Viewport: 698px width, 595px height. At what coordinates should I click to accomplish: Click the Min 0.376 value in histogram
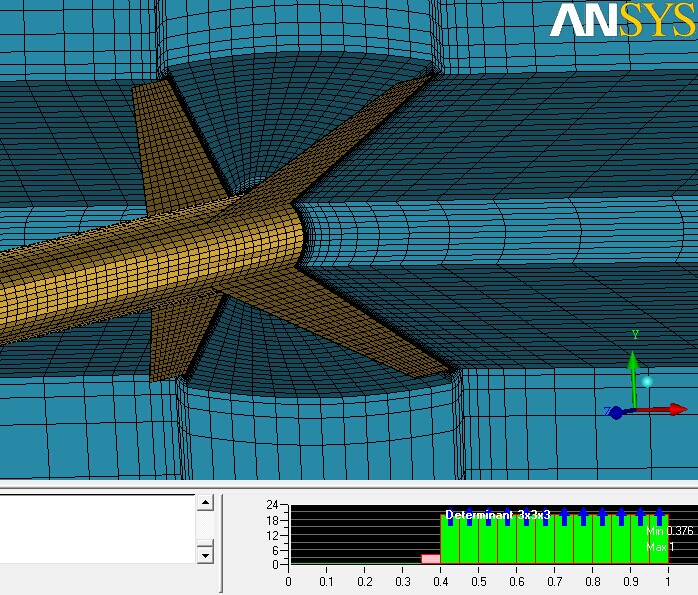pos(669,532)
